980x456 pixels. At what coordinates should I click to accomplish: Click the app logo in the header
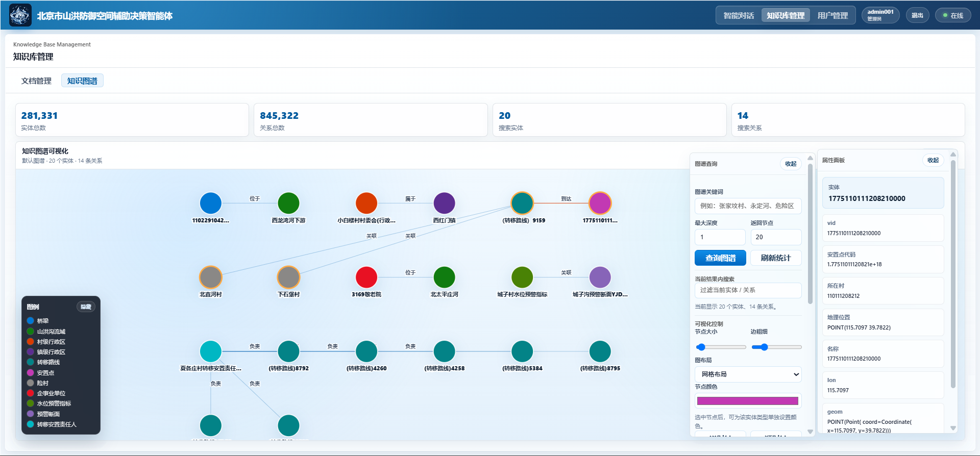coord(20,15)
